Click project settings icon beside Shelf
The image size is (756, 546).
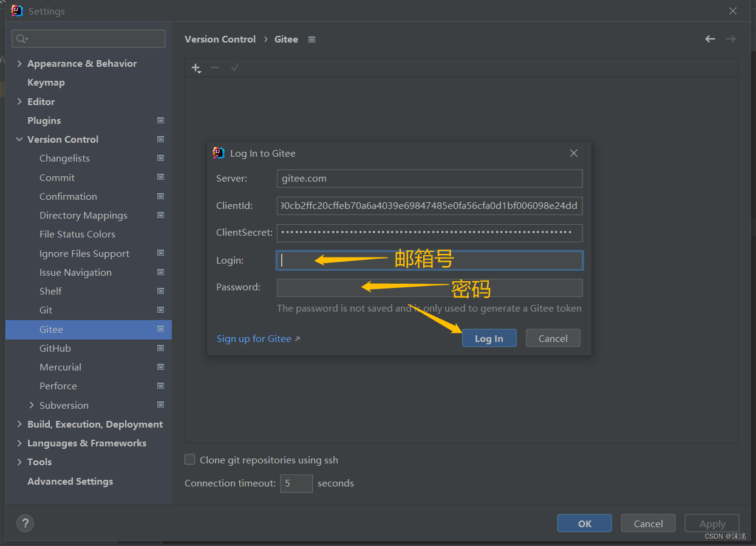click(160, 291)
